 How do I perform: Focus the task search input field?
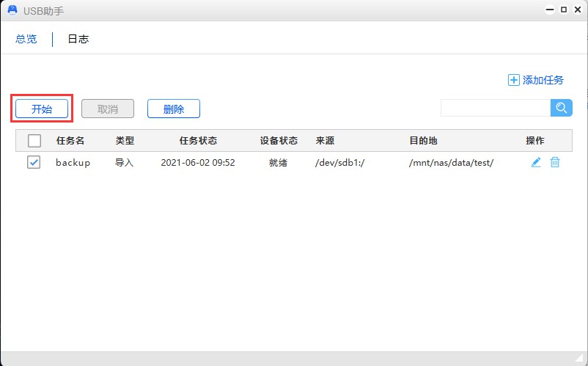click(x=495, y=108)
